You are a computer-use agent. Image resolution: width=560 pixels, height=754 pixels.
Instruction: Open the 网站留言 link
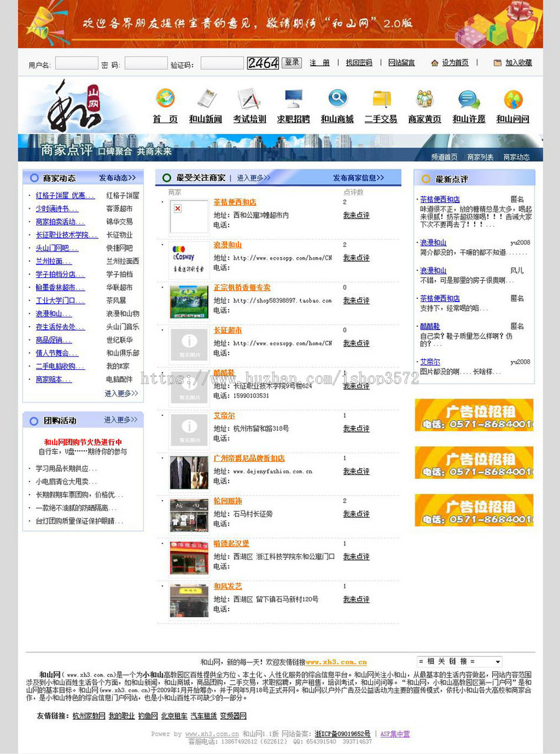point(401,63)
